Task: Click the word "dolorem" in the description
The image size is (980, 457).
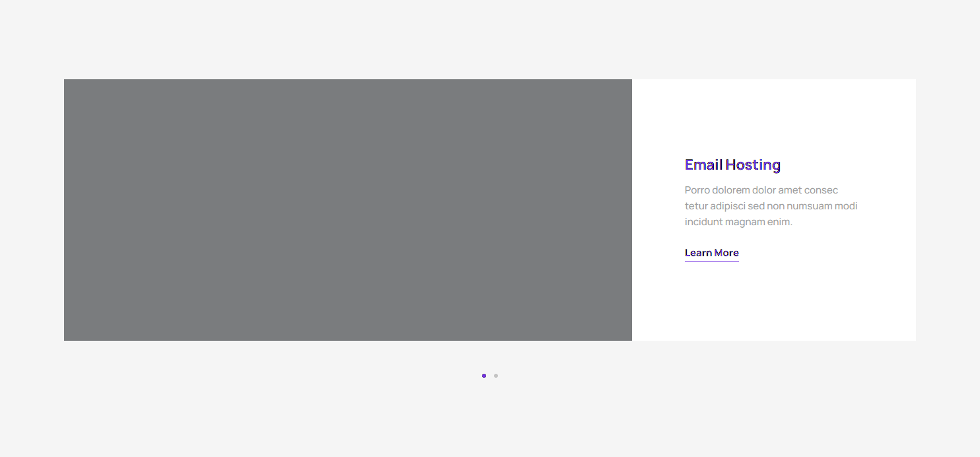Action: (x=730, y=190)
